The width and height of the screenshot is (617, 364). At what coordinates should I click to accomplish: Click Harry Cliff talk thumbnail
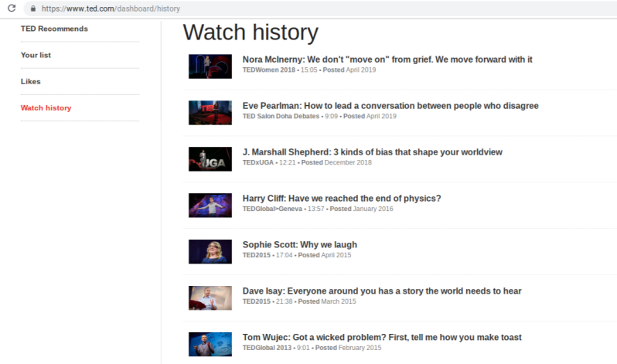pyautogui.click(x=210, y=206)
